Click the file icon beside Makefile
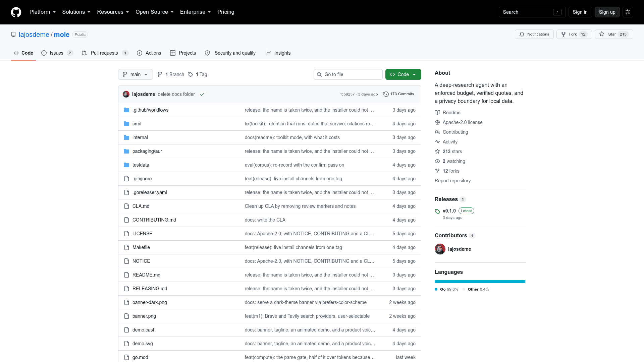Screen dimensions: 644x362 [126, 247]
